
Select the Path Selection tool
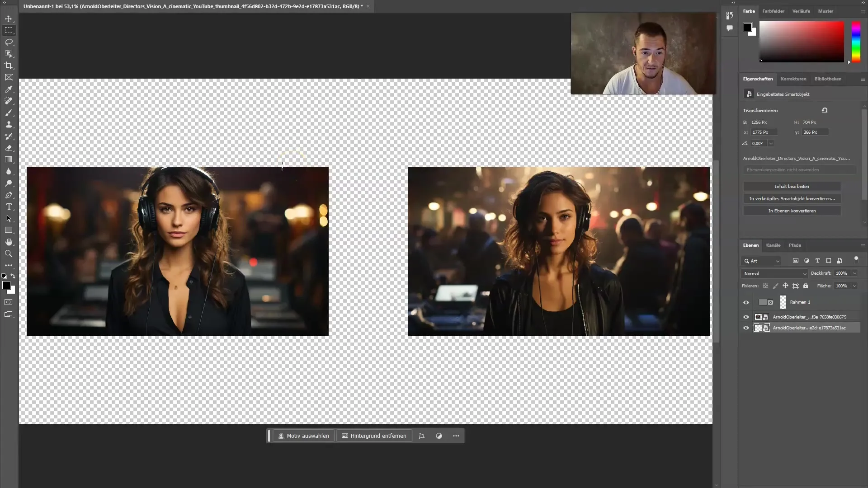point(9,218)
